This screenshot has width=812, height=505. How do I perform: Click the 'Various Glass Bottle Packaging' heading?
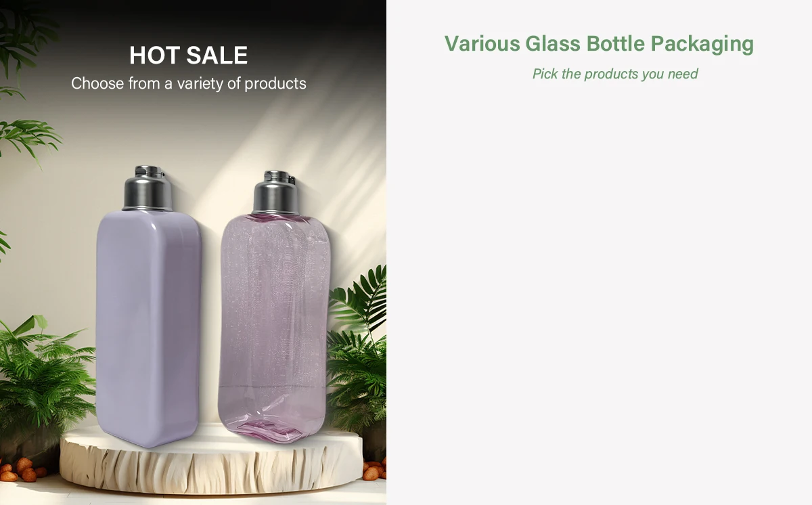(599, 43)
